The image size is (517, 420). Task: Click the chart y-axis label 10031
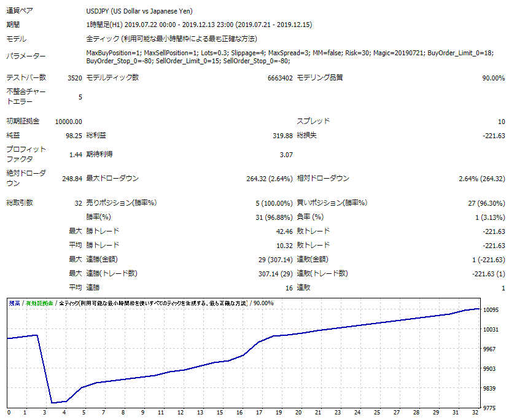491,330
